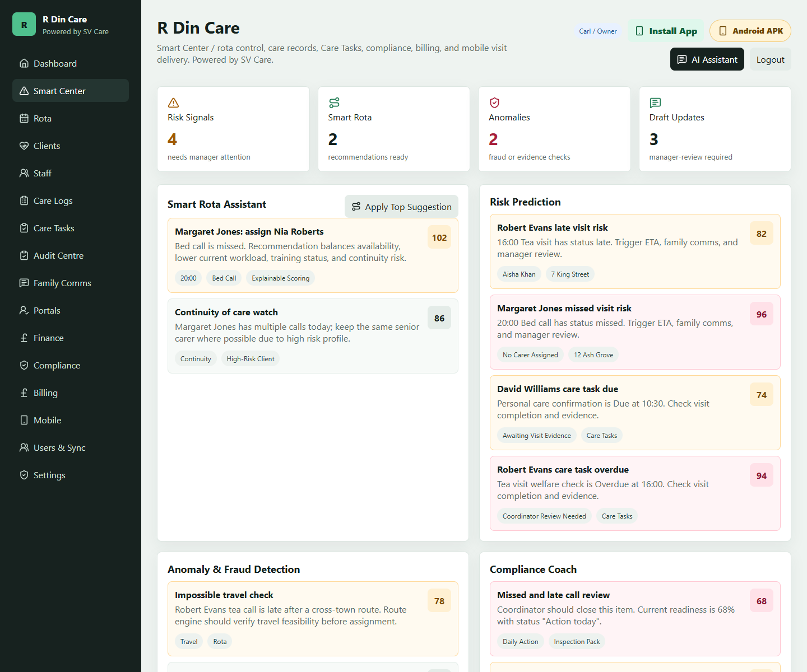Viewport: 807px width, 672px height.
Task: Click the Rota tag under Impossible travel check
Action: tap(220, 642)
